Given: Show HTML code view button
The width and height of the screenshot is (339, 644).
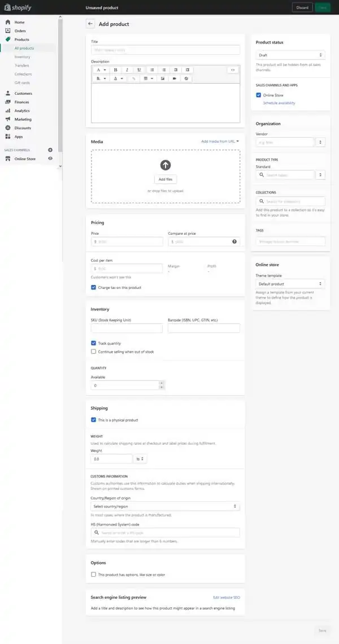Looking at the screenshot, I should click(233, 70).
